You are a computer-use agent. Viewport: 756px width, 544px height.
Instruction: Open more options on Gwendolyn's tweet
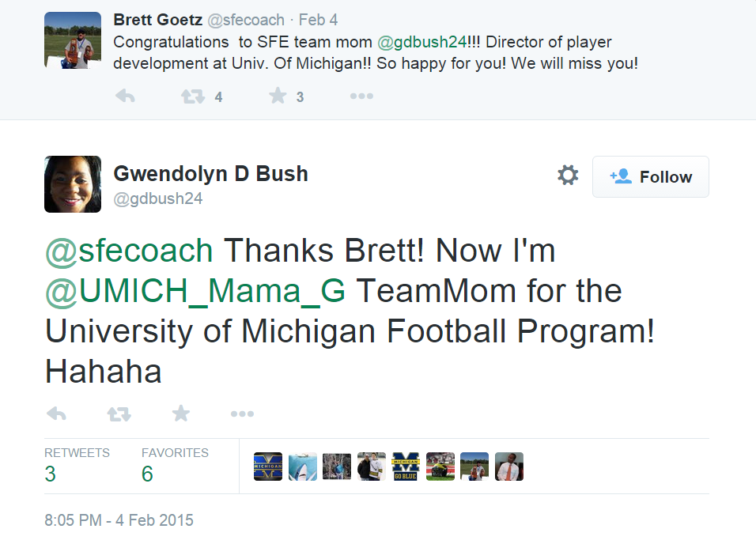(x=242, y=414)
